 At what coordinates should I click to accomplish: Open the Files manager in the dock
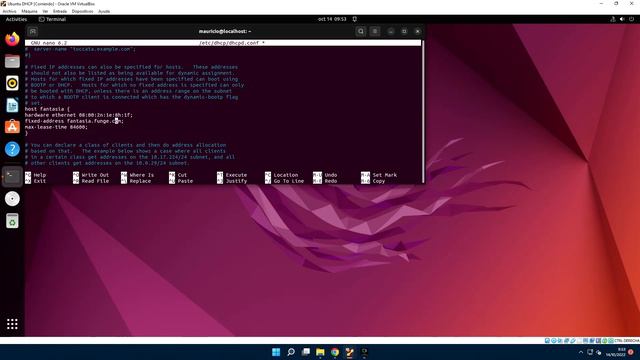click(12, 61)
